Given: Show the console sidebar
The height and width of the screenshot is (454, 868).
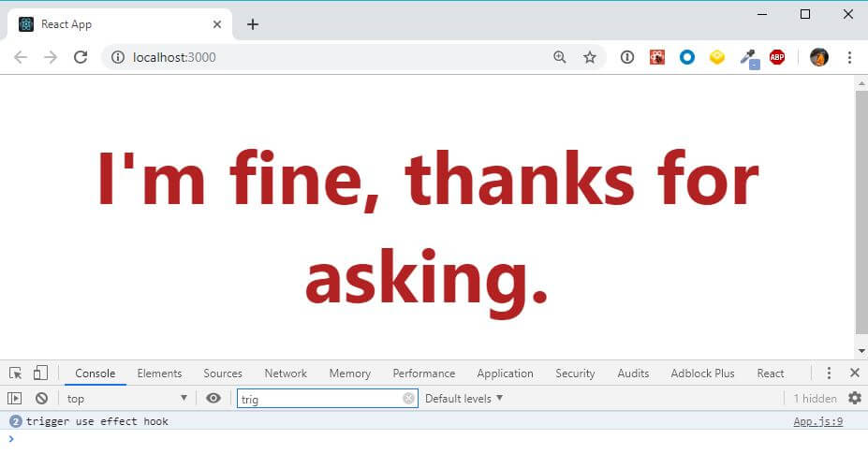Looking at the screenshot, I should click(14, 398).
